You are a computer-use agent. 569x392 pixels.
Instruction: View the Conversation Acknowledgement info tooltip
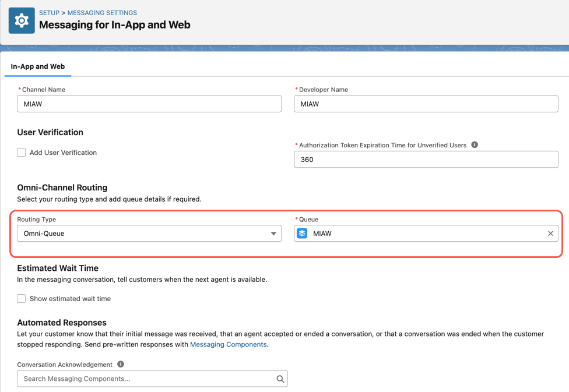[x=120, y=364]
